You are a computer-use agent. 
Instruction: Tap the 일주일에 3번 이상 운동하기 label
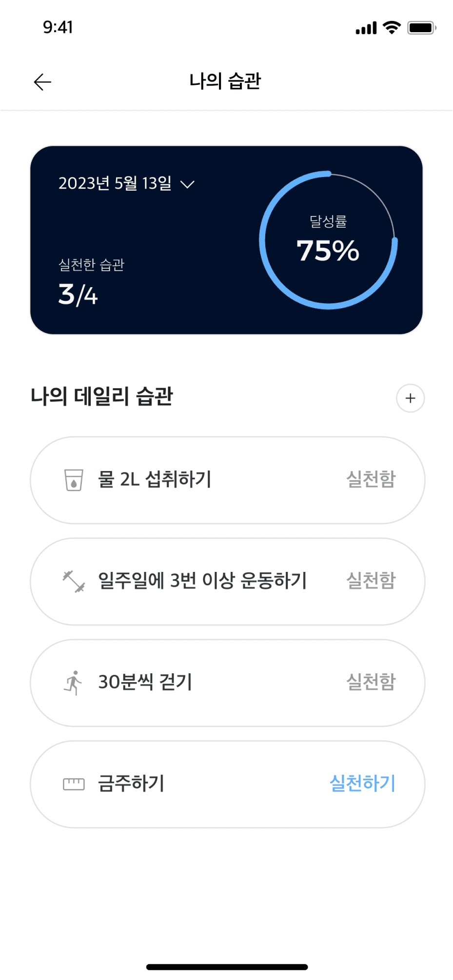point(202,581)
